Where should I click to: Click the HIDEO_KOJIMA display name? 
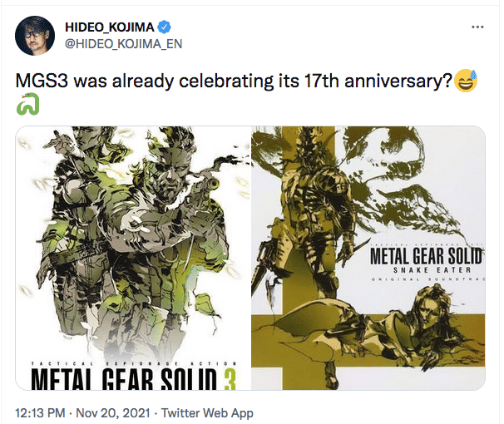coord(110,27)
